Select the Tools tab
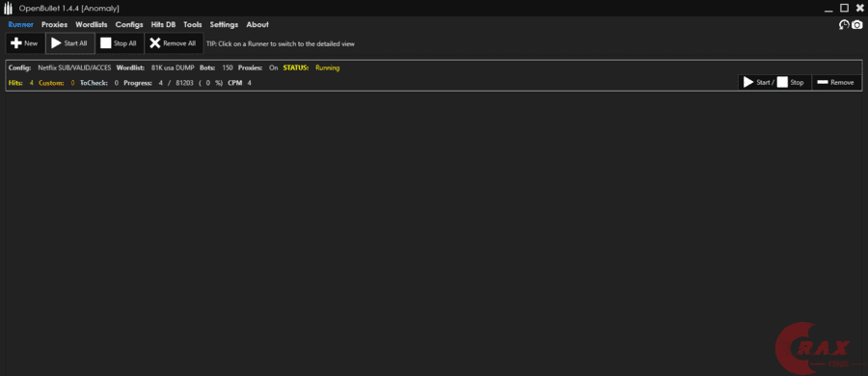This screenshot has height=376, width=868. pos(193,25)
